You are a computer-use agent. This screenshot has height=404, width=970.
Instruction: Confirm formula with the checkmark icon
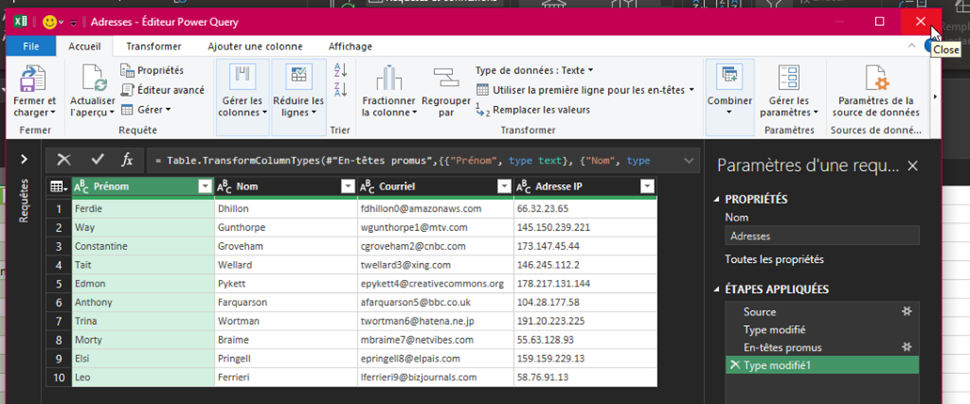coord(97,160)
